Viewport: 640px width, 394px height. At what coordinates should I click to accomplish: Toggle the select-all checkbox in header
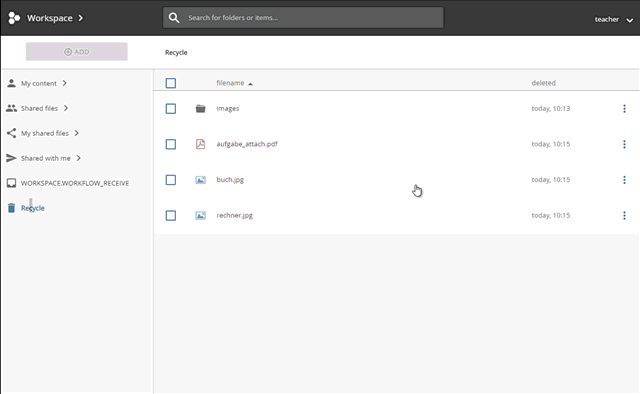171,83
